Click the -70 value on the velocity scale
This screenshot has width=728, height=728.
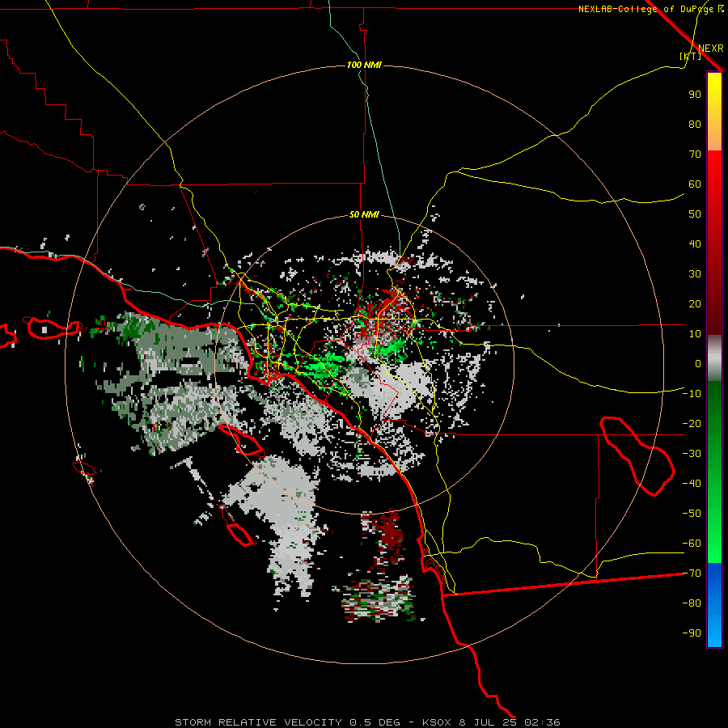point(692,574)
